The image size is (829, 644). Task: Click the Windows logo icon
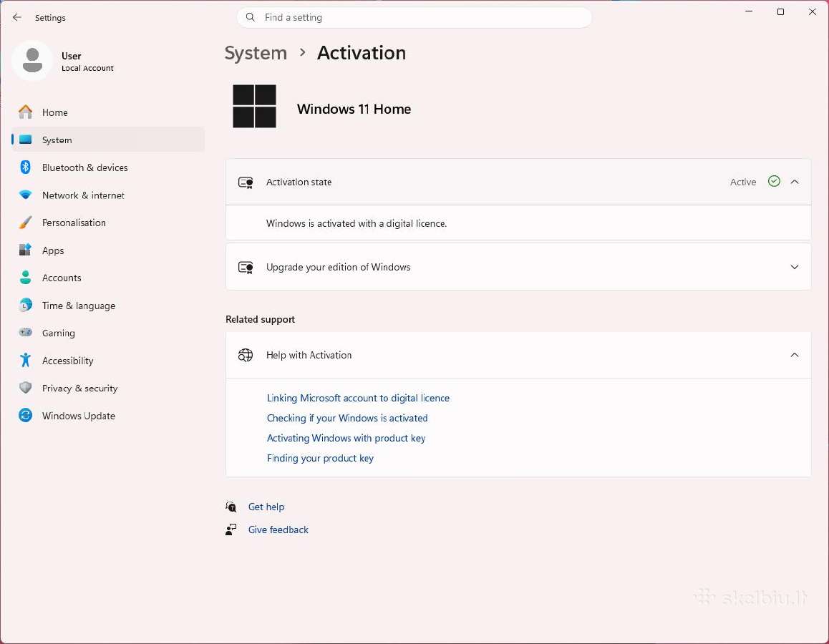click(x=254, y=106)
